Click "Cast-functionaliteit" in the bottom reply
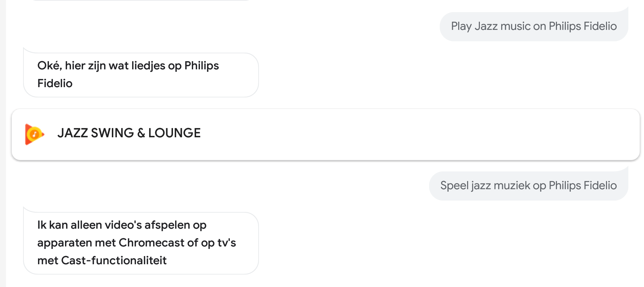The image size is (644, 287). (114, 260)
